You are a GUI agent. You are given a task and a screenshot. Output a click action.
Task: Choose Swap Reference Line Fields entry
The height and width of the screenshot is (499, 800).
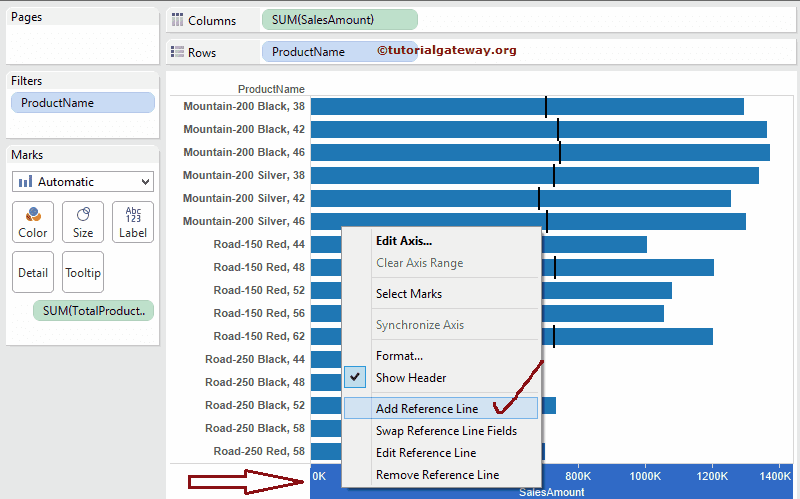[446, 431]
